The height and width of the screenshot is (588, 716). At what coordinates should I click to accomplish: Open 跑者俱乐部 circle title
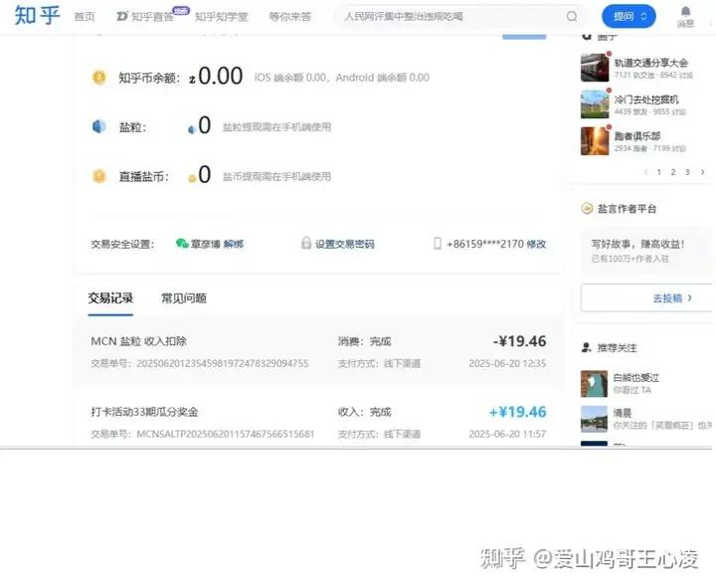click(x=637, y=136)
